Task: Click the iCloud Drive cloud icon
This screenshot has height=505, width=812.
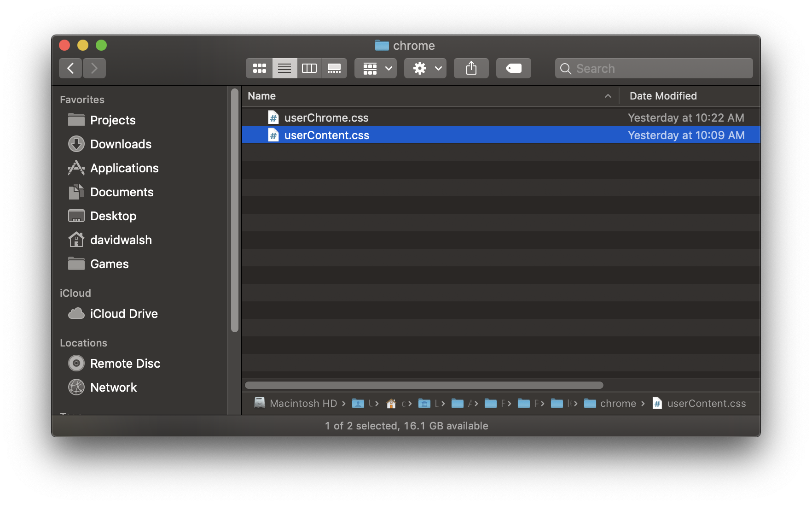Action: click(76, 314)
